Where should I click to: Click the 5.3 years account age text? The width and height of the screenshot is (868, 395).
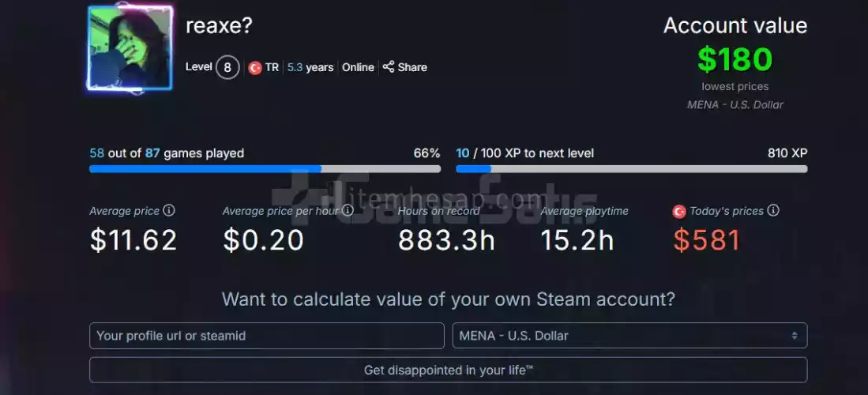(310, 67)
